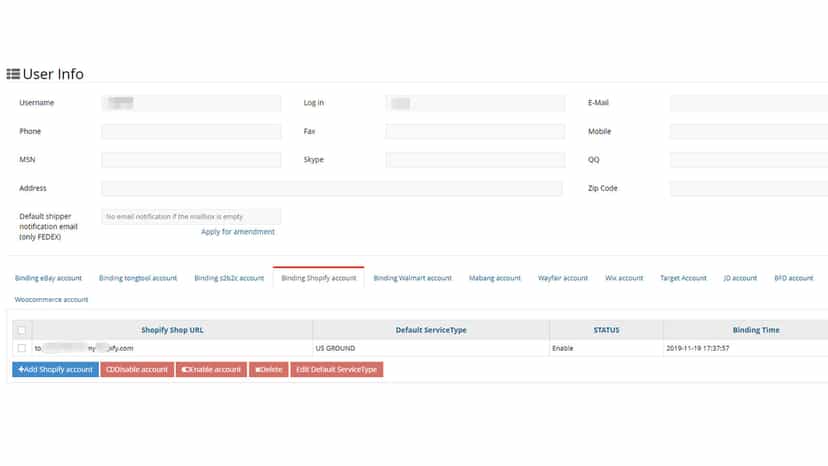Click the Log in field
Image resolution: width=828 pixels, height=466 pixels.
pos(475,103)
